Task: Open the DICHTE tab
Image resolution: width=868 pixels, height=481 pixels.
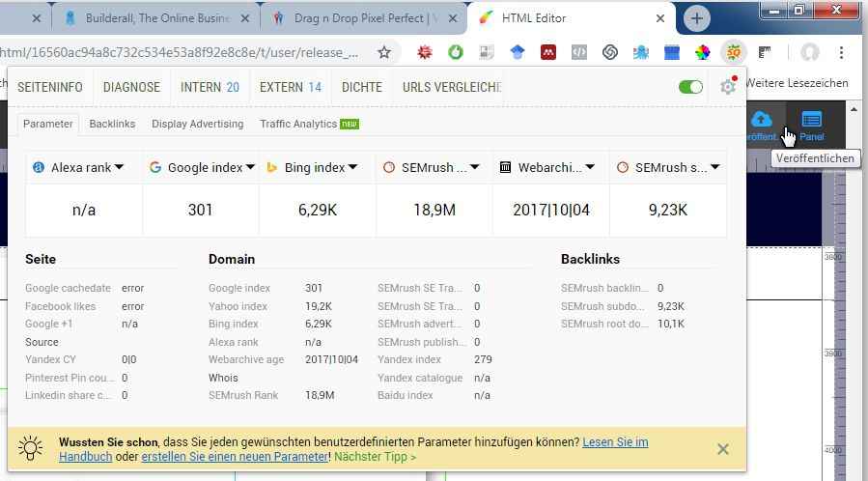Action: point(362,87)
